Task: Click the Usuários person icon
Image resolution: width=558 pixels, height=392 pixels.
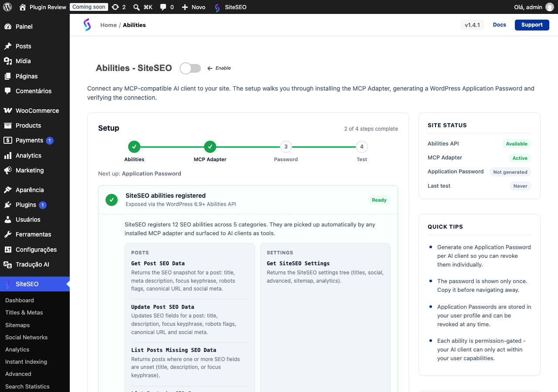Action: [x=8, y=220]
